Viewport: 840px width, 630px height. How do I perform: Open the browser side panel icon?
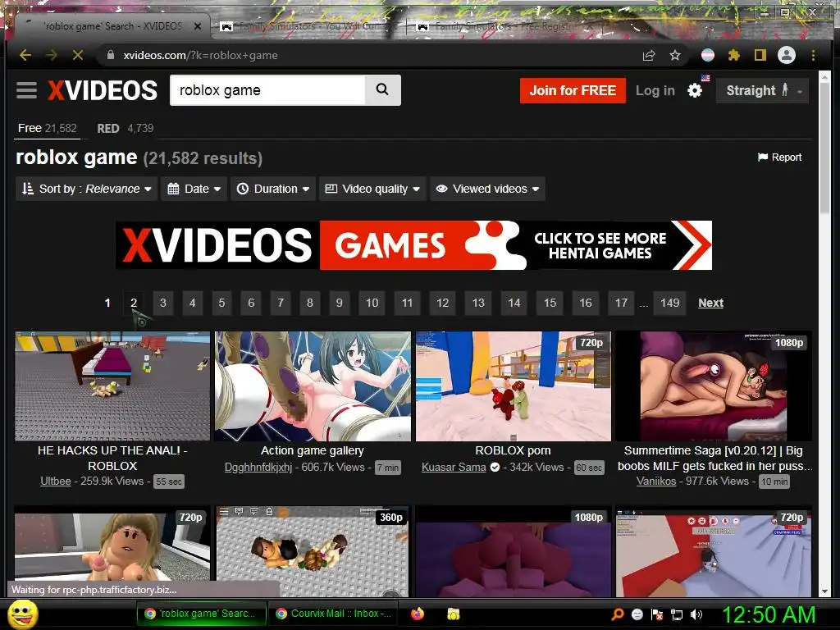760,55
